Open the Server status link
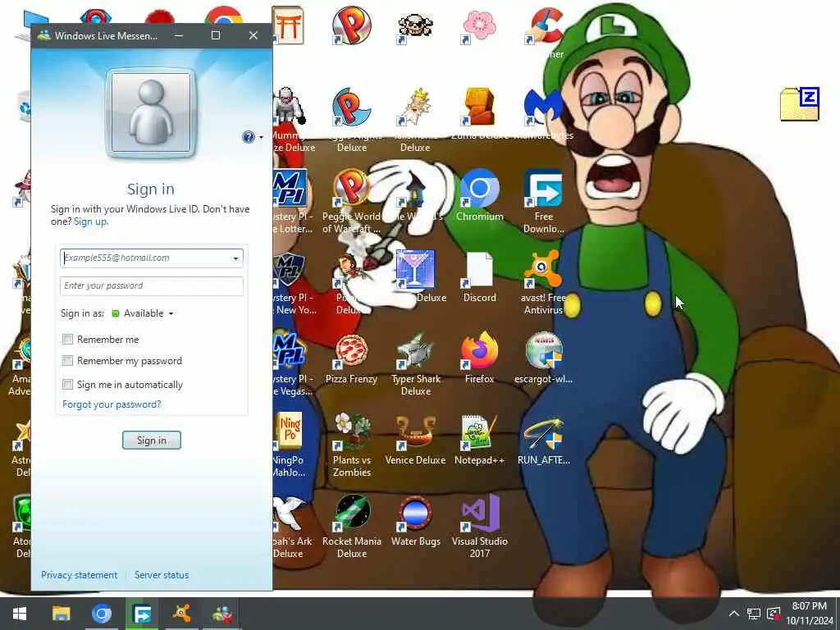The height and width of the screenshot is (630, 840). click(x=162, y=574)
